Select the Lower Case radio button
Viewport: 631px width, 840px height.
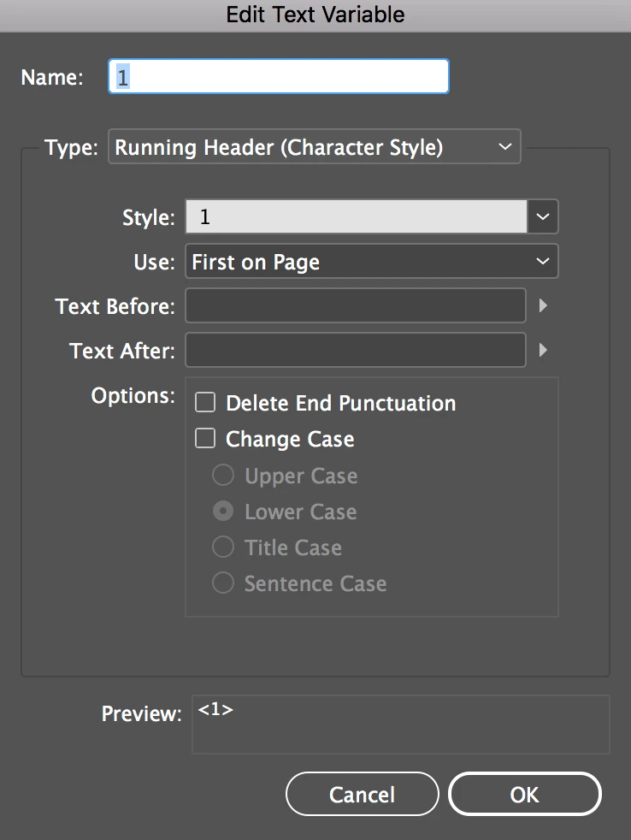point(223,512)
